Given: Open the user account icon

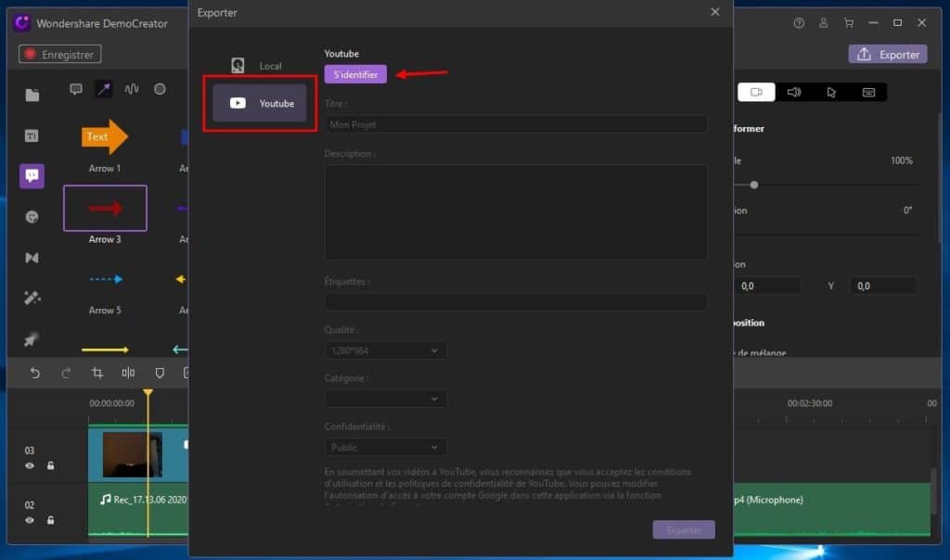Looking at the screenshot, I should (824, 23).
